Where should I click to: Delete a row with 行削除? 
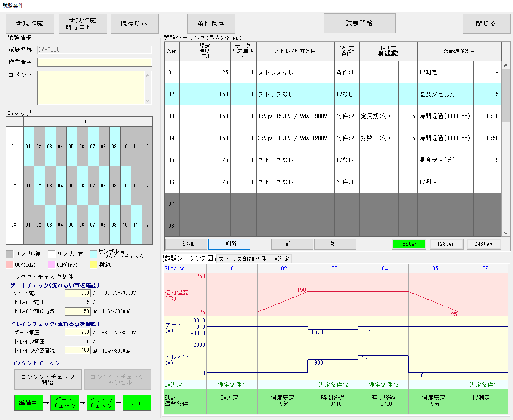pos(229,244)
